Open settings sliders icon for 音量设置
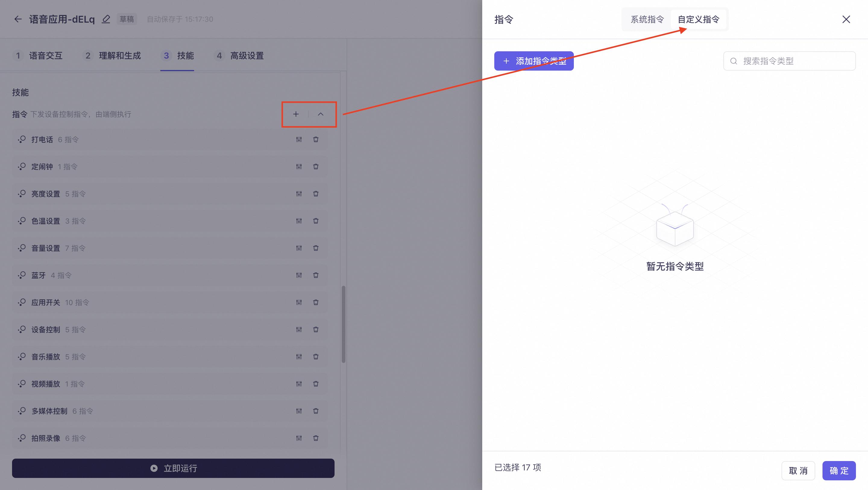 pyautogui.click(x=299, y=248)
